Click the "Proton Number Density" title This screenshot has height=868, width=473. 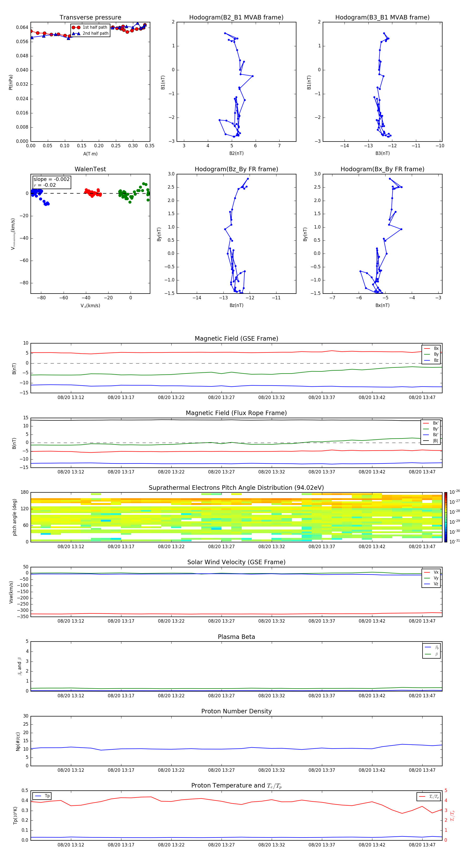click(x=236, y=711)
